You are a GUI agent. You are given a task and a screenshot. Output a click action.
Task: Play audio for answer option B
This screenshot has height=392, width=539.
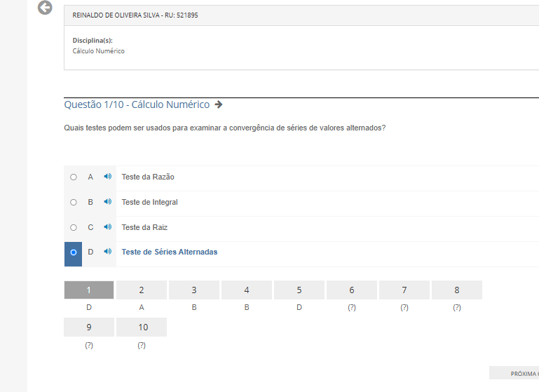coord(107,202)
